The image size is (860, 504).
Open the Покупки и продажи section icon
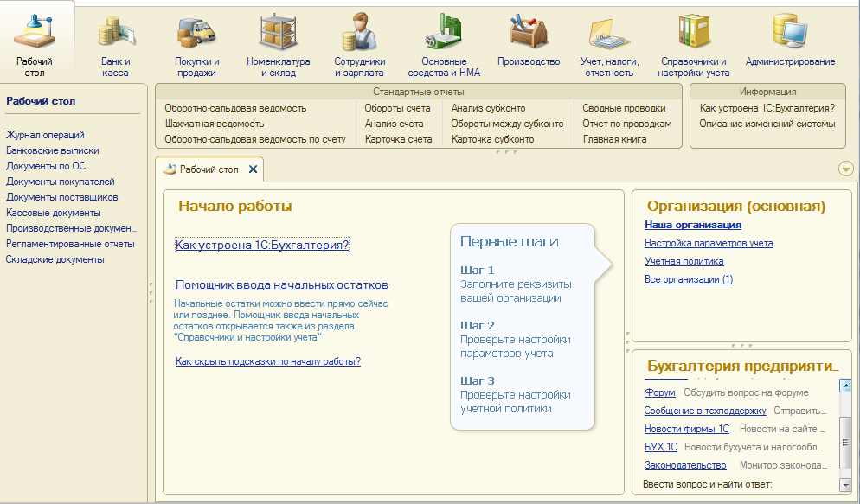[x=196, y=32]
